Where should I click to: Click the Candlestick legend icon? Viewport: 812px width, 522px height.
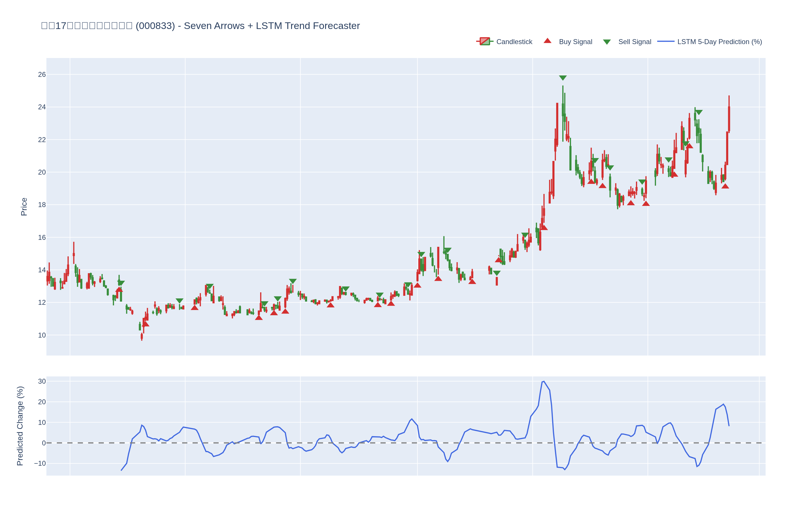[484, 41]
